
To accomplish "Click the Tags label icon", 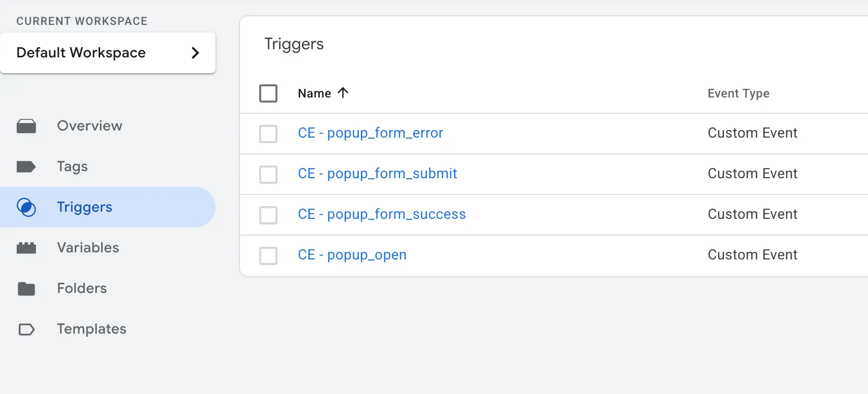I will point(26,167).
